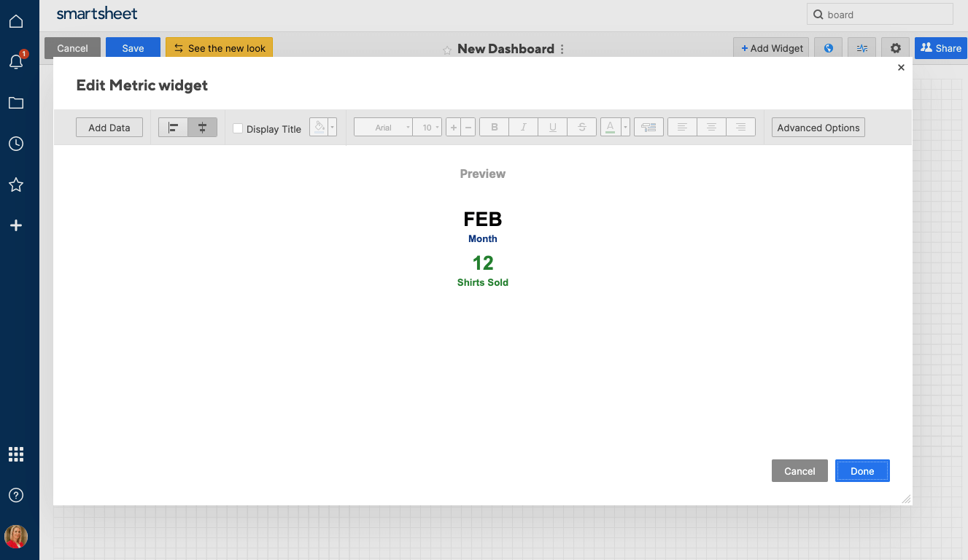This screenshot has height=560, width=968.
Task: Open notifications bell in sidebar
Action: 16,62
